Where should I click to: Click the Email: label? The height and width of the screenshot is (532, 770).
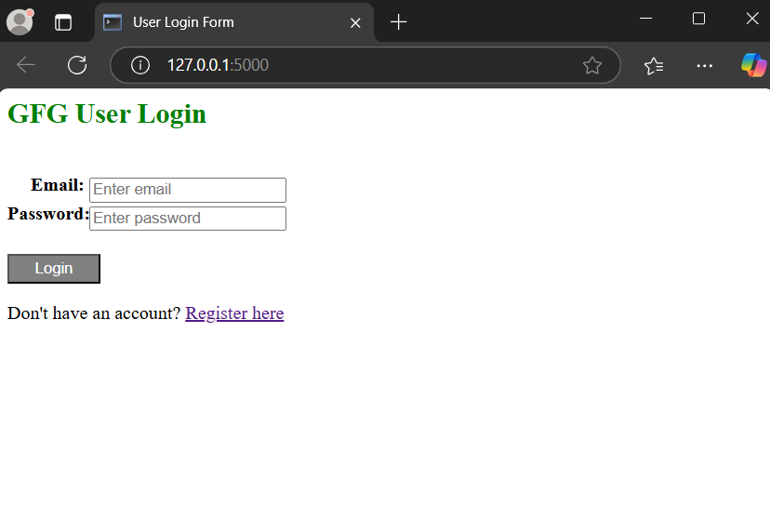coord(58,185)
